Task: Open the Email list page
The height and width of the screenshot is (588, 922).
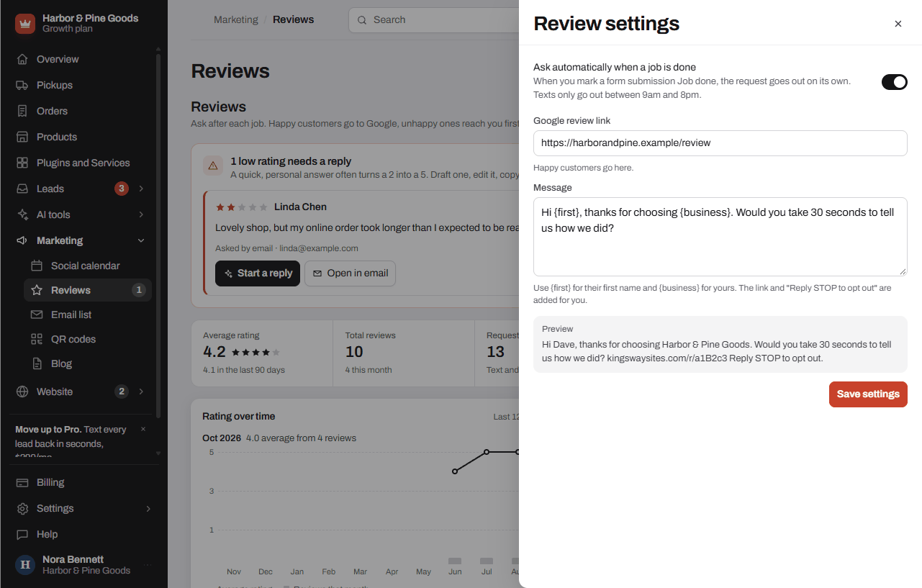Action: pyautogui.click(x=88, y=315)
